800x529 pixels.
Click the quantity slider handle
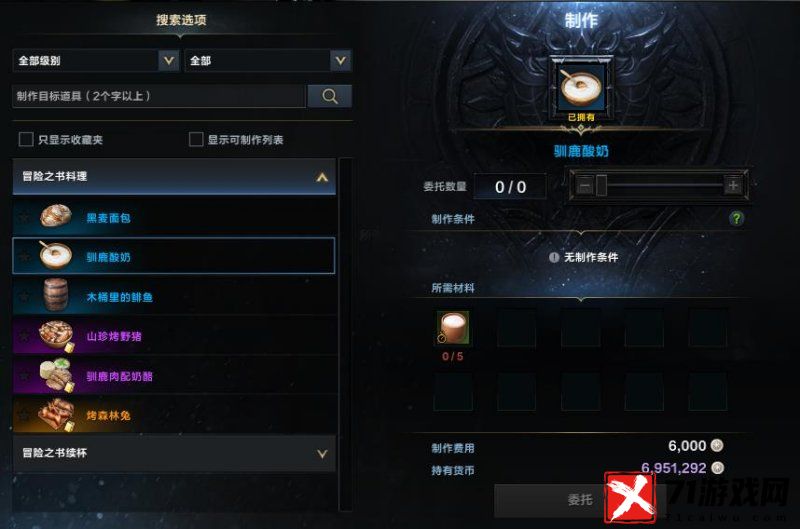coord(601,185)
